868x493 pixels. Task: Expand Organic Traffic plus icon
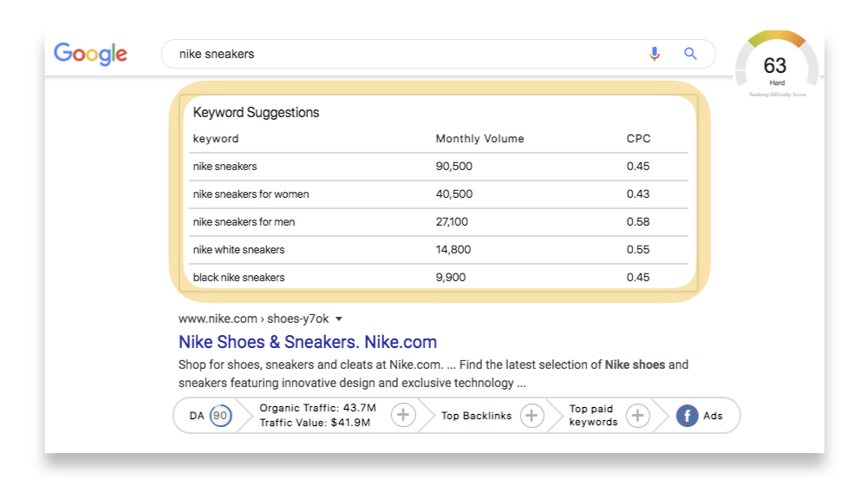pyautogui.click(x=402, y=416)
